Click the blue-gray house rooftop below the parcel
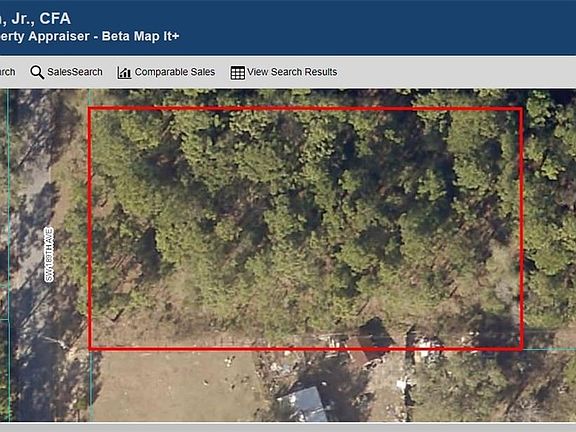576x432 pixels. (x=303, y=404)
